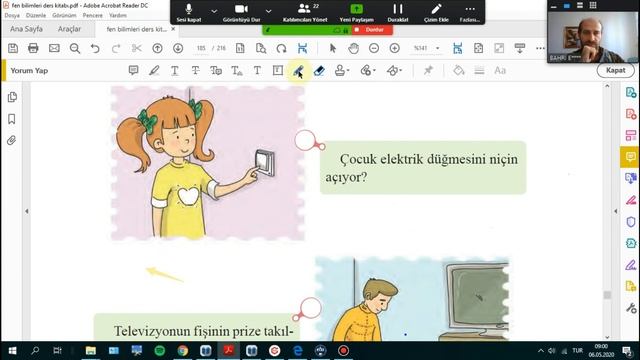The height and width of the screenshot is (360, 640).
Task: Open page thumbnails panel
Action: 12,97
